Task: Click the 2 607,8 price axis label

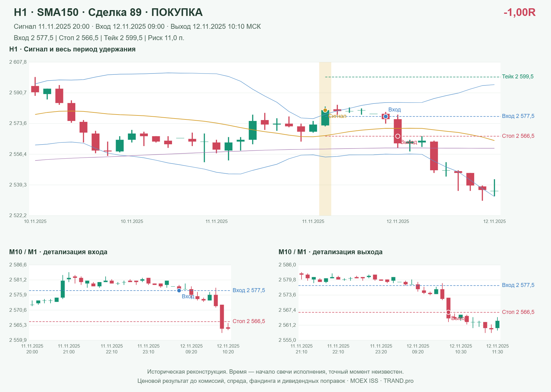Action: (18, 62)
